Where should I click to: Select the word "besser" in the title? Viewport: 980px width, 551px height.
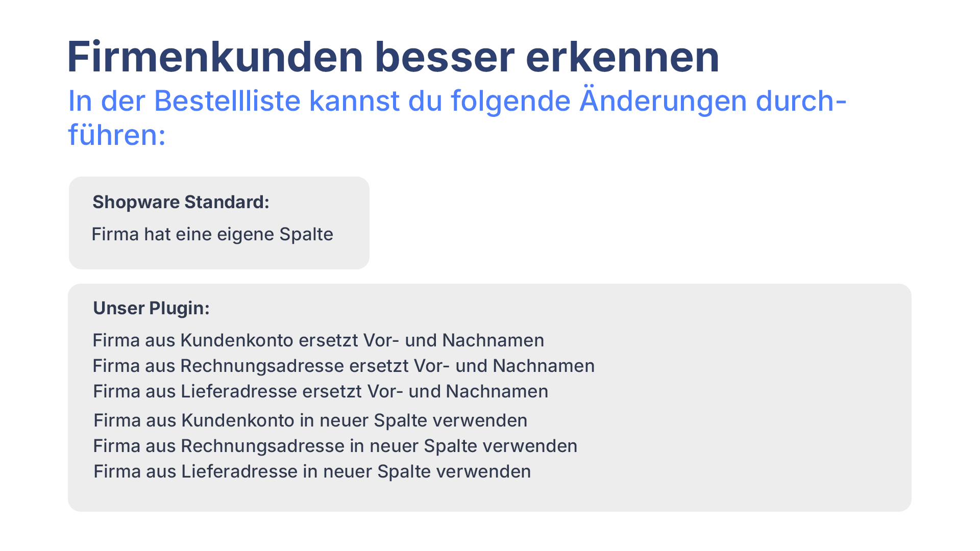click(444, 57)
